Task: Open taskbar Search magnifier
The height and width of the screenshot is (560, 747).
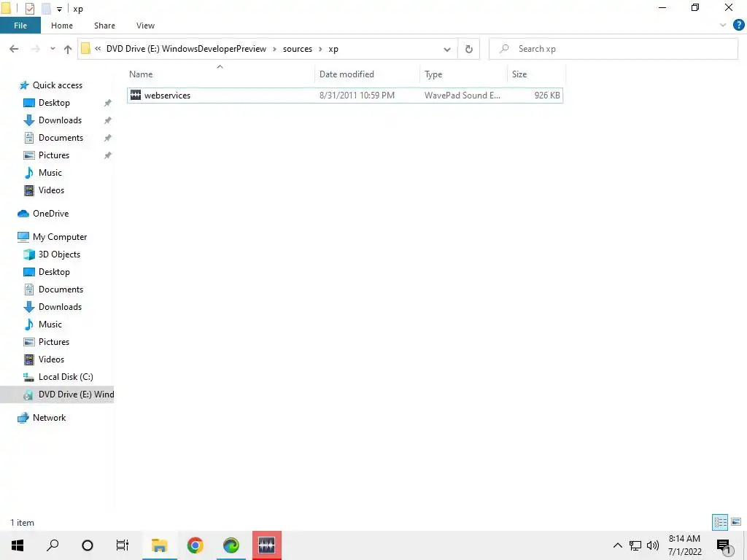Action: coord(53,545)
